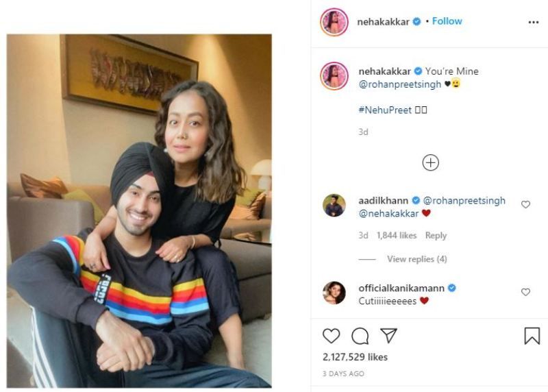The image size is (548, 392).
Task: Open the @nehakakkar mention in aadilkhann's comment
Action: pyautogui.click(x=388, y=214)
